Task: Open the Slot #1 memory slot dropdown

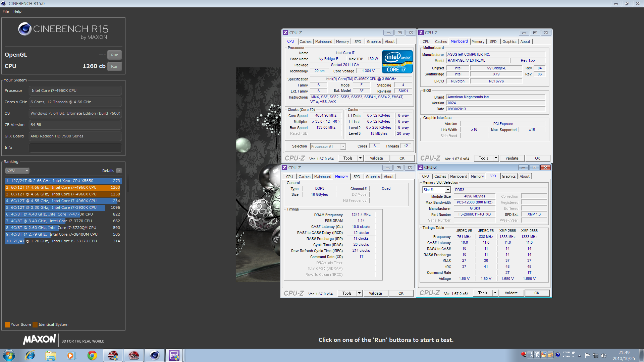Action: tap(447, 190)
